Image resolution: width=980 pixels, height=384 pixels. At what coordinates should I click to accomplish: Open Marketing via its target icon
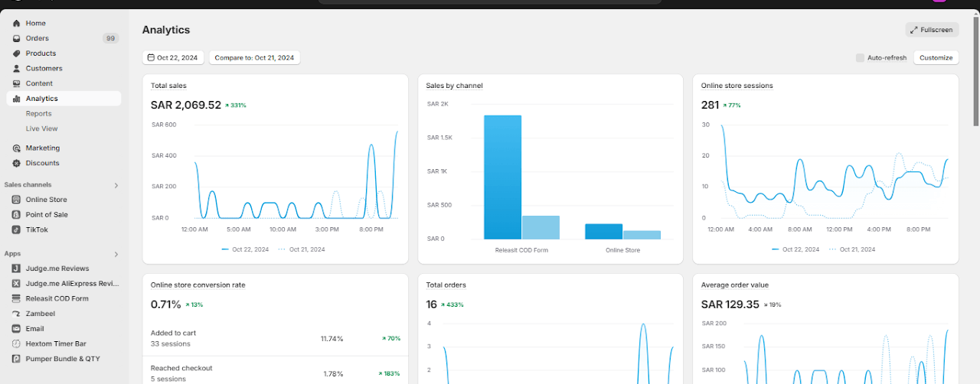pyautogui.click(x=17, y=148)
